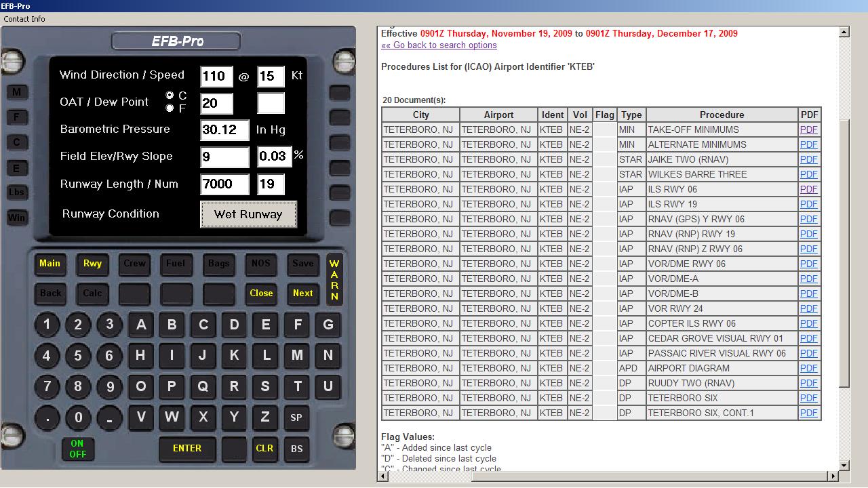Click the Runway Length field

224,184
